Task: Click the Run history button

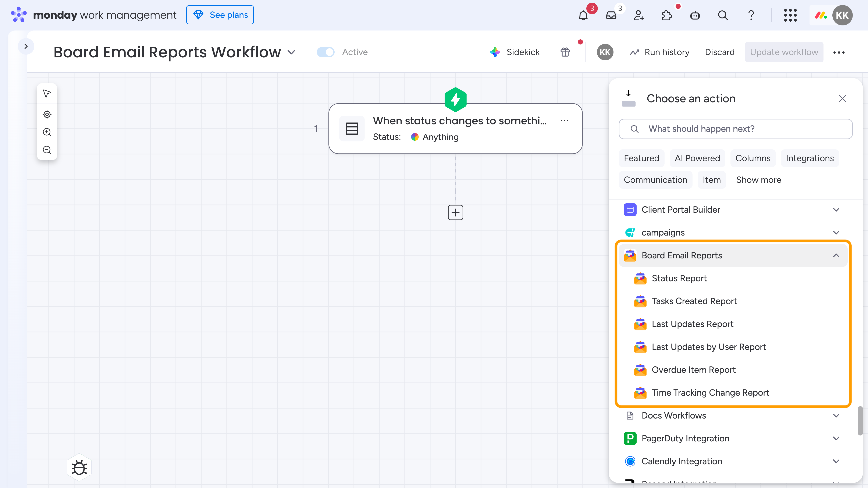Action: (x=660, y=52)
